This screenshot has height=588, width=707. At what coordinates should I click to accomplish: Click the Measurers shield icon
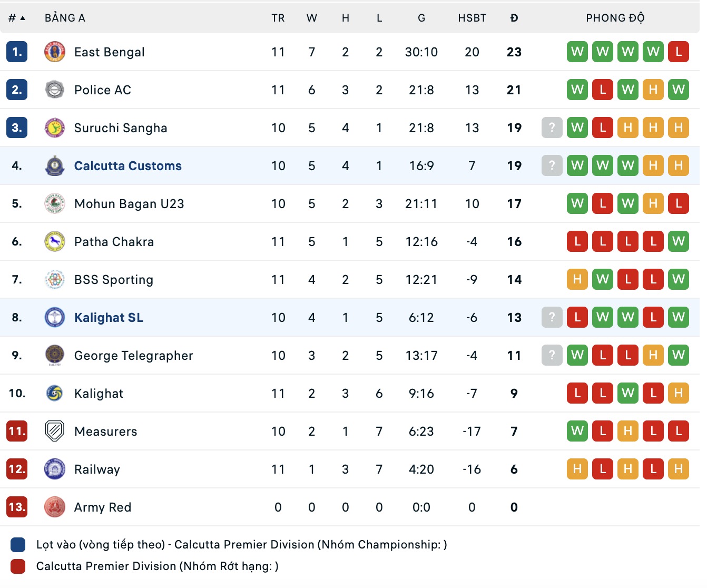[x=55, y=431]
